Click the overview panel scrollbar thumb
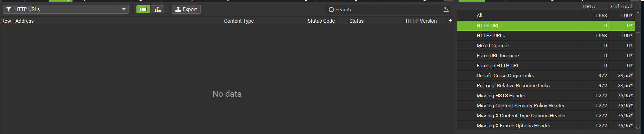The height and width of the screenshot is (134, 644). coord(638,29)
